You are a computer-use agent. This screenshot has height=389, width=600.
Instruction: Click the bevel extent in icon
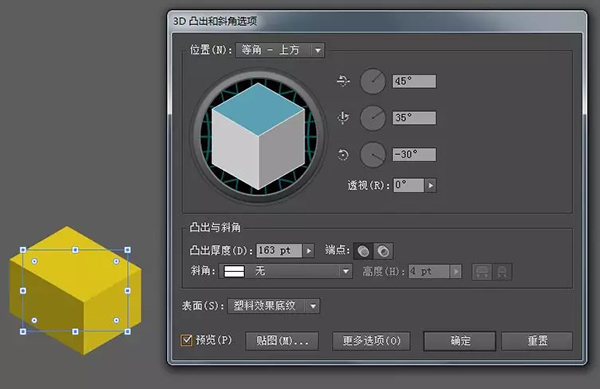(x=502, y=272)
